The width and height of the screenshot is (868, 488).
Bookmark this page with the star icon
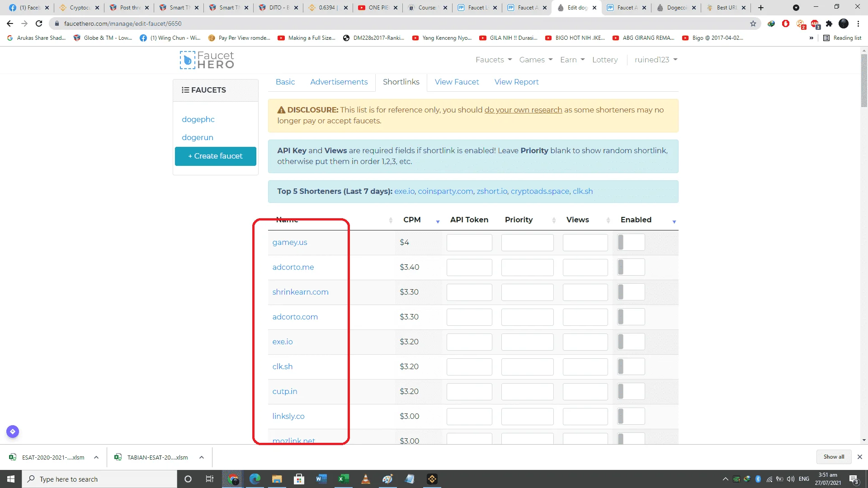click(753, 23)
